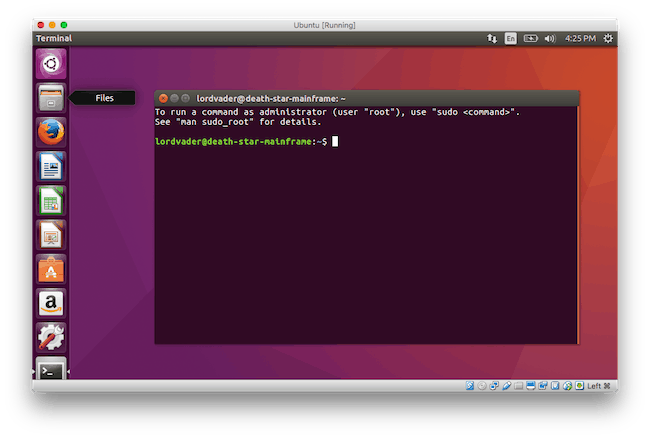Click the VirtualBox virtualization features V icon
The image size is (650, 438).
(x=555, y=386)
